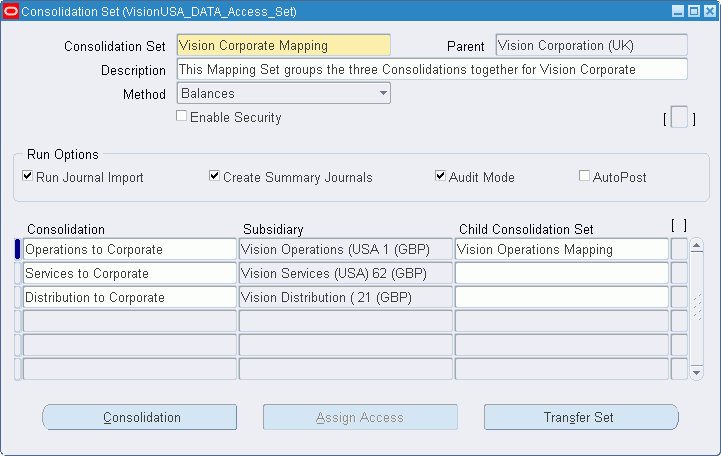The height and width of the screenshot is (456, 721).
Task: Click flexfield box in Operations to Corporate row
Action: [x=679, y=249]
